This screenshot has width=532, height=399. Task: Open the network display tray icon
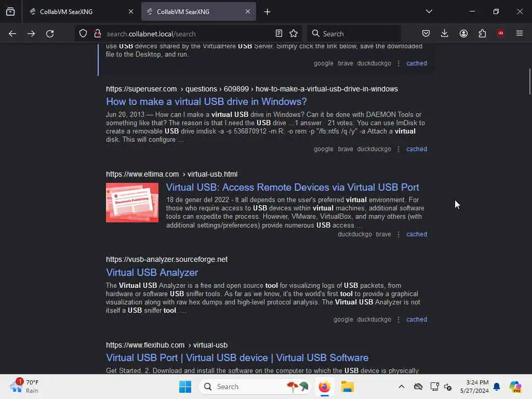434,387
